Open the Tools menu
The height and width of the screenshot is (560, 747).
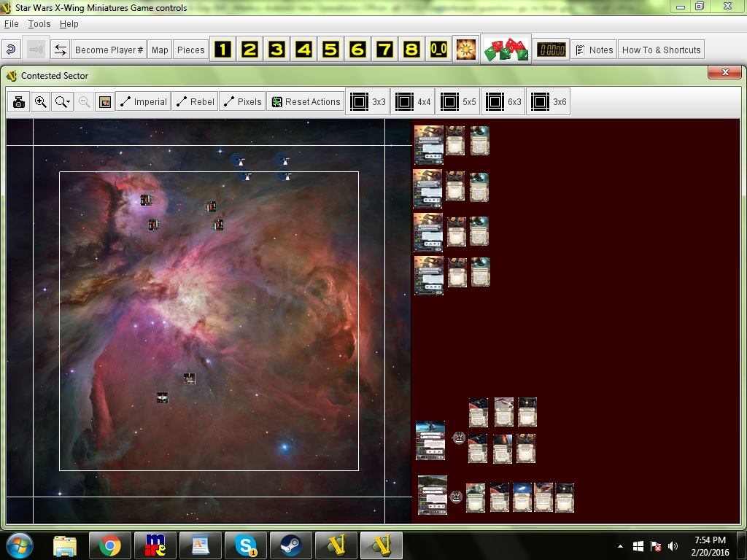coord(39,24)
